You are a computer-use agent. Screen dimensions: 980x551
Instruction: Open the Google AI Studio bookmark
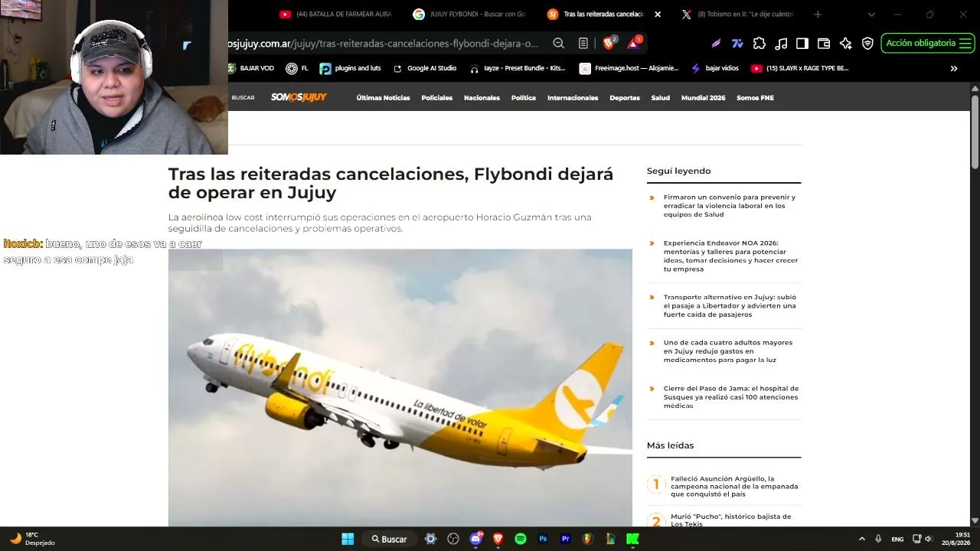tap(425, 68)
